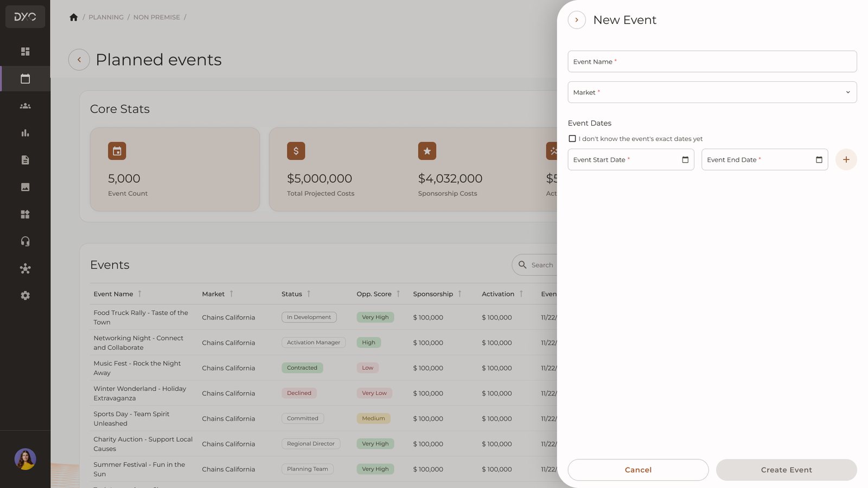Click the 'Medium' opportunity score badge
Viewport: 868px width, 488px height.
[373, 419]
